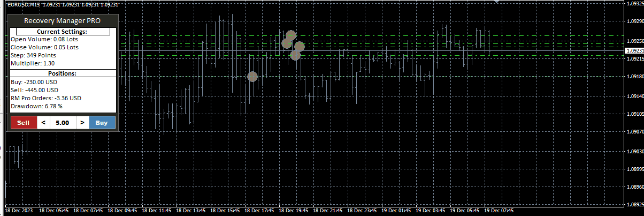Click the blue Buy button
The height and width of the screenshot is (216, 644).
[102, 123]
